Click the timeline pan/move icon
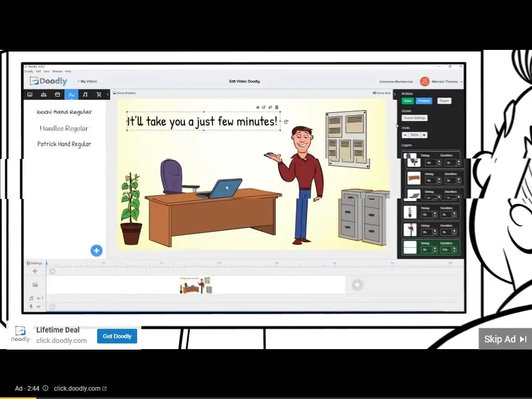 pos(35,271)
